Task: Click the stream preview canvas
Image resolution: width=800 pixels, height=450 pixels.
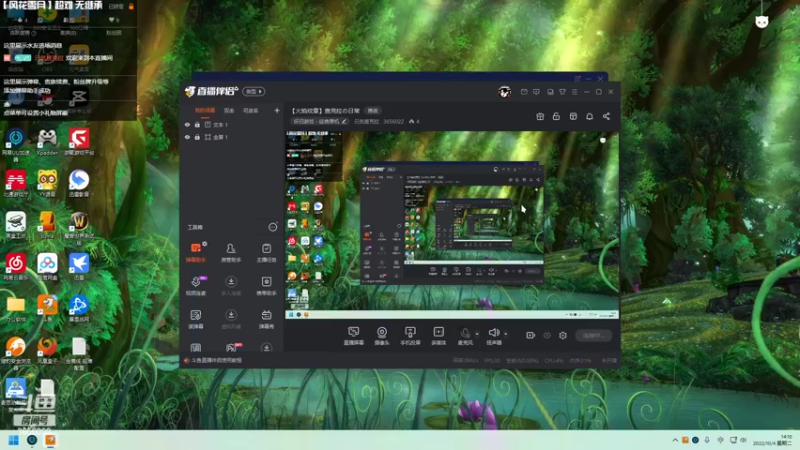Action: click(452, 224)
